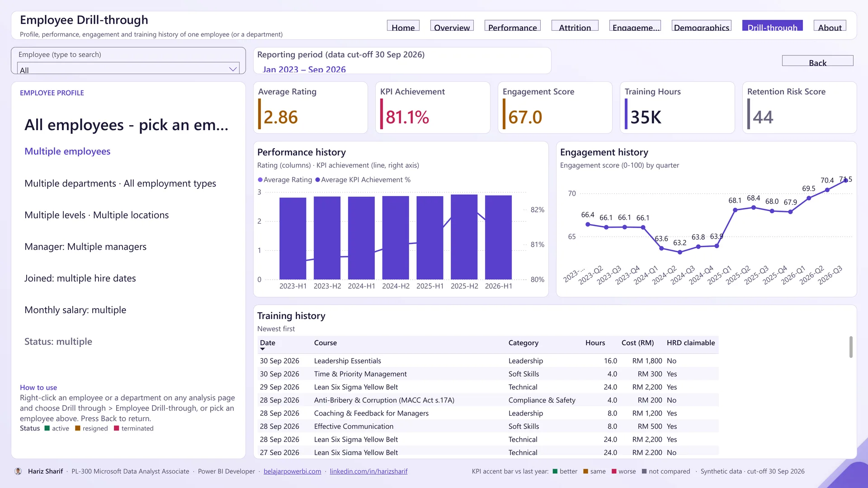
Task: Sort by the Hours column header
Action: click(595, 343)
